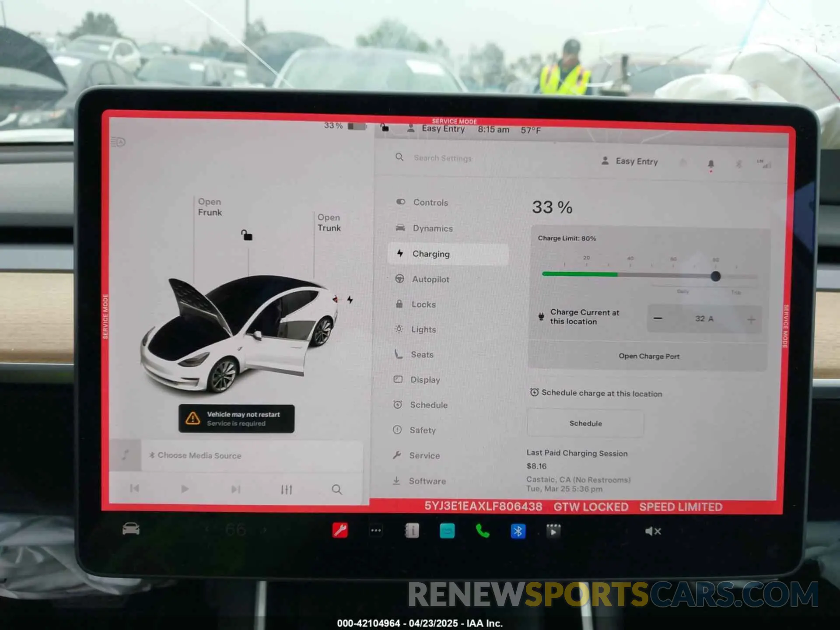This screenshot has height=630, width=840.
Task: Tap the next track button
Action: [236, 489]
